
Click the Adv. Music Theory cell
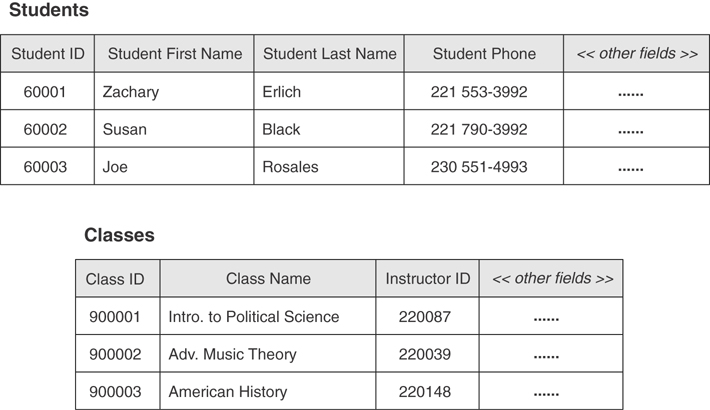(x=232, y=354)
